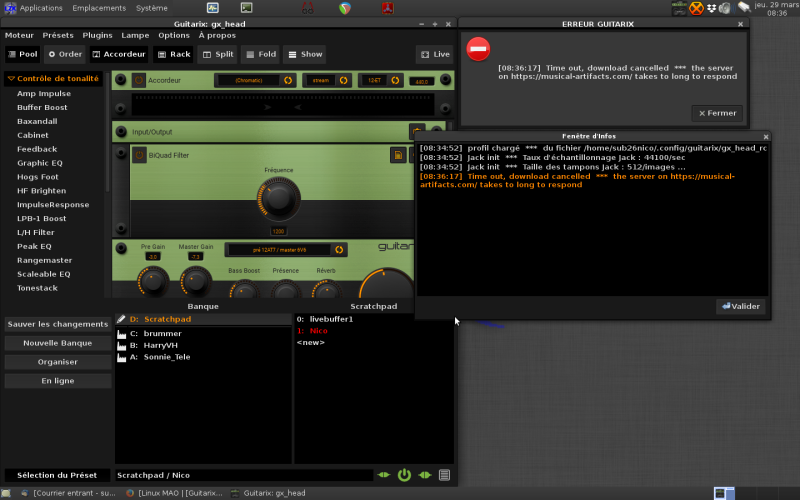800x500 pixels.
Task: Click the Nouvelle Banque button
Action: coord(58,343)
